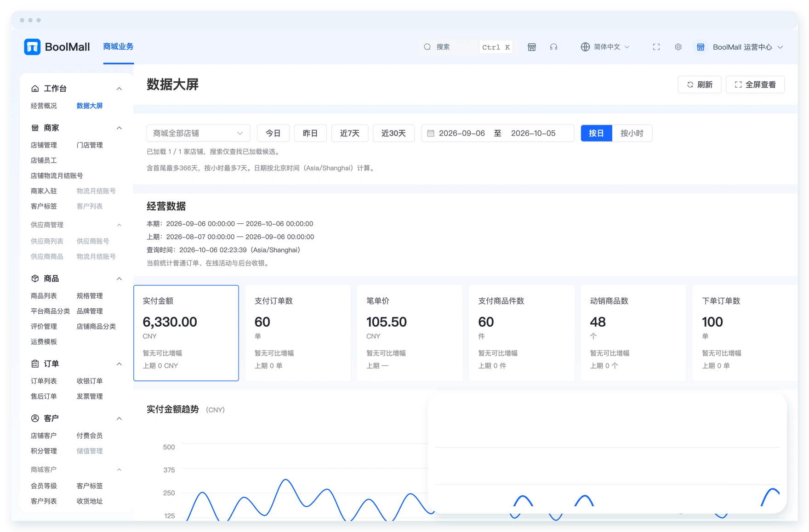Image resolution: width=809 pixels, height=532 pixels.
Task: Click the 客户 person icon in sidebar
Action: pyautogui.click(x=35, y=418)
